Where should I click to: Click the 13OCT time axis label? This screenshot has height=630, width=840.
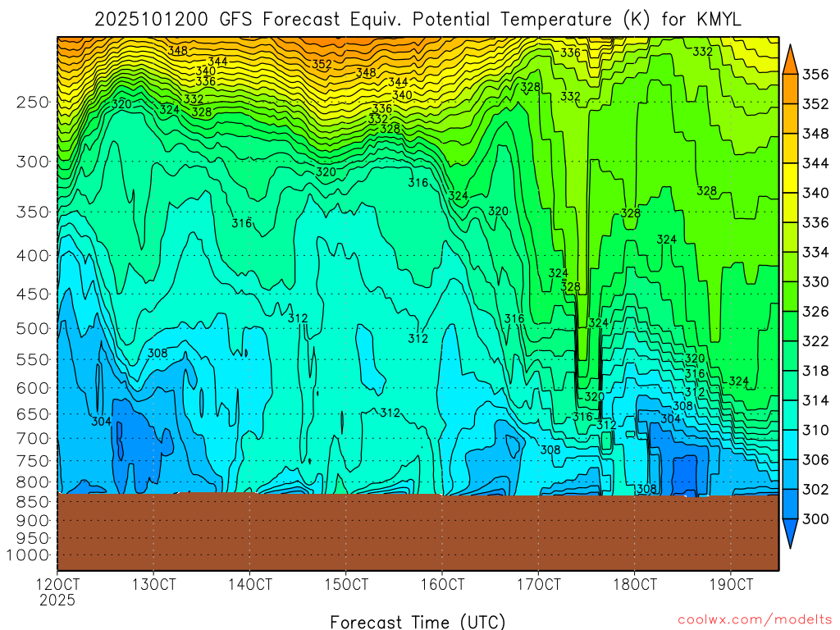click(x=153, y=584)
